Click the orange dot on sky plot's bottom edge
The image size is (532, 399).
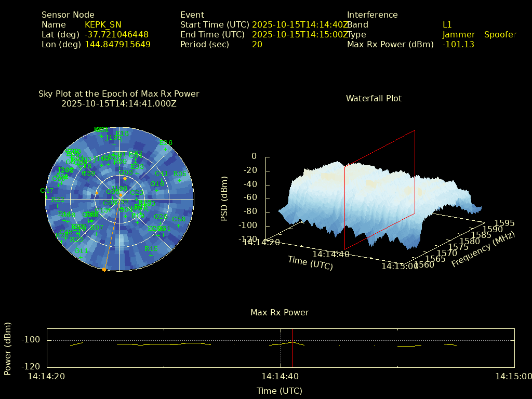click(x=104, y=270)
